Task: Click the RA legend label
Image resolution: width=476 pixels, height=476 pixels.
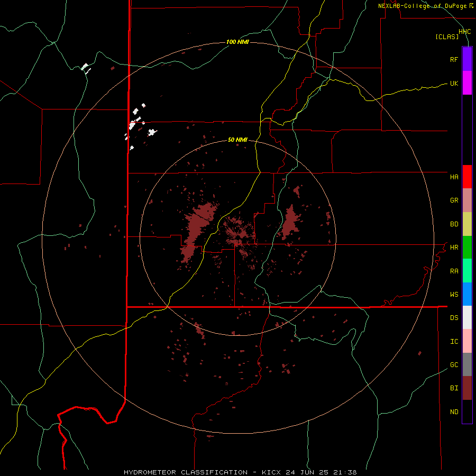Action: (454, 271)
